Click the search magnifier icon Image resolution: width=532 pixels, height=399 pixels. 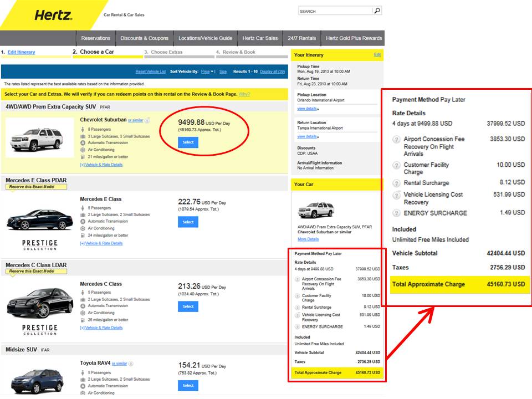377,11
